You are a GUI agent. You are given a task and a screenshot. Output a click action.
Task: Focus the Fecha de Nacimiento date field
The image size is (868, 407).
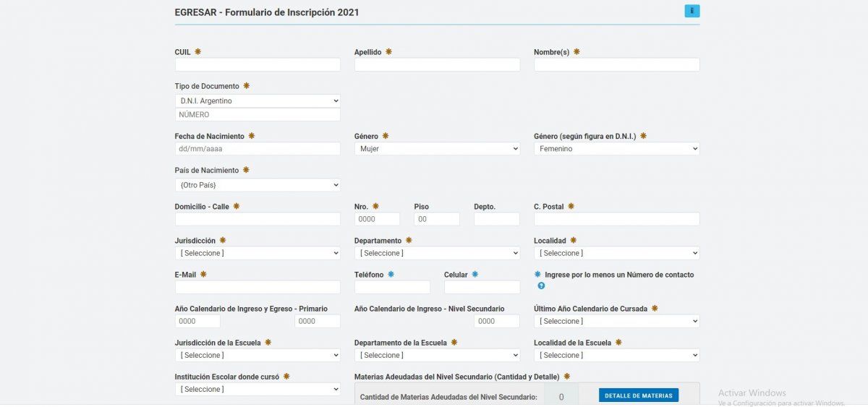tap(258, 149)
